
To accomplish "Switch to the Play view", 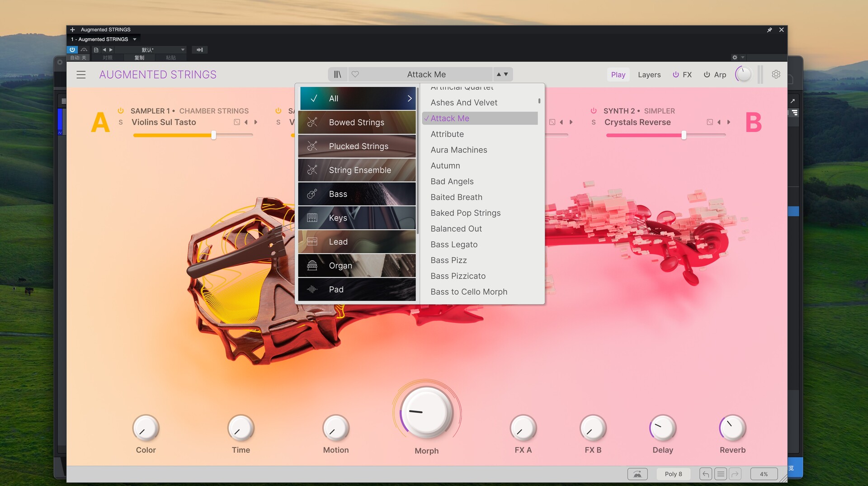I will (618, 75).
